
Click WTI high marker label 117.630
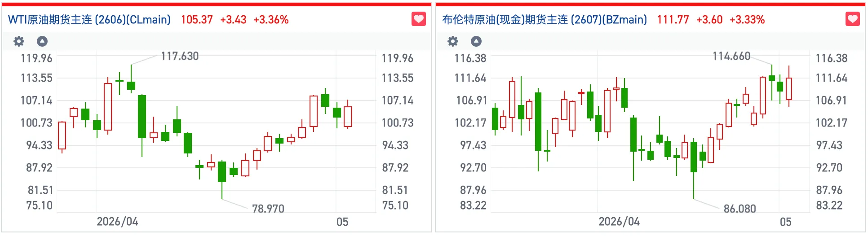180,56
